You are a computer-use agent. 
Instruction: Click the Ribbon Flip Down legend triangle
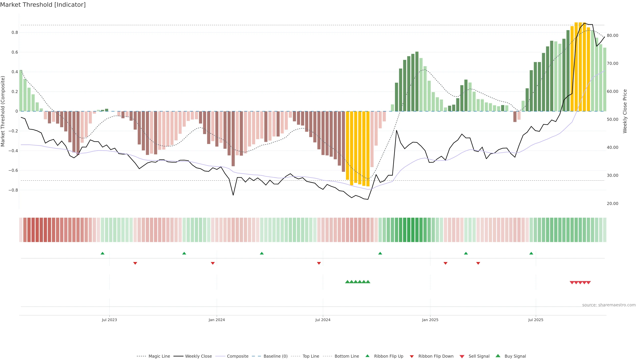point(412,356)
